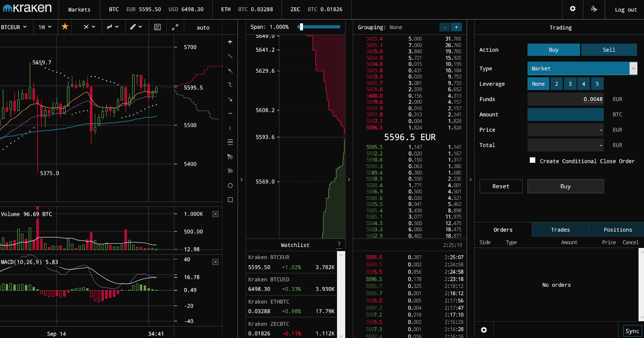Viewport: 644px width, 338px height.
Task: Select the BTC EUR/USD ticker in header
Action: click(x=156, y=9)
